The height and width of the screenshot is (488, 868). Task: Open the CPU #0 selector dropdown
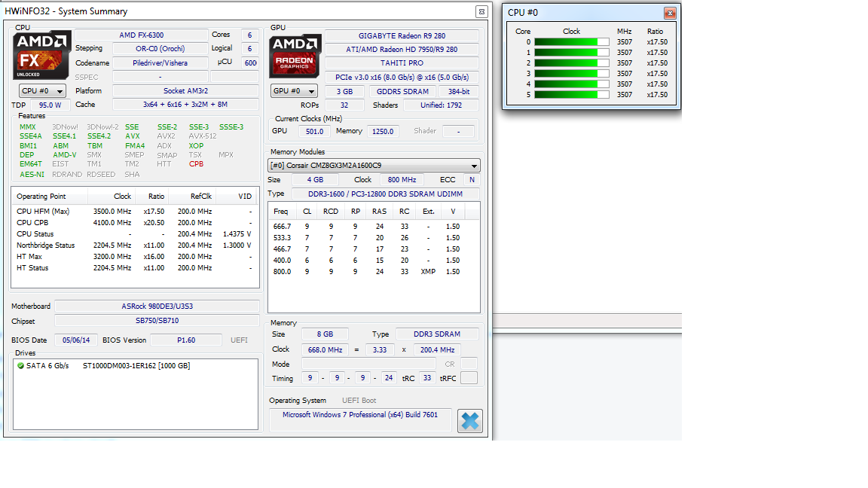point(43,90)
